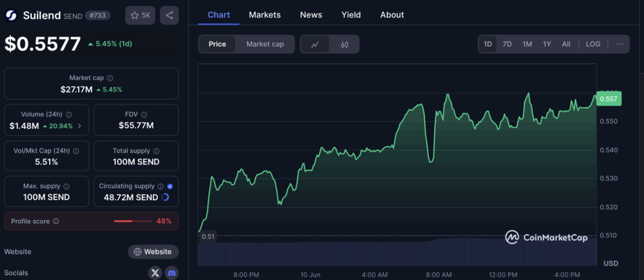Screen dimensions: 644x280
Task: Click the 100M SEND value under Total supply
Action: coord(136,162)
